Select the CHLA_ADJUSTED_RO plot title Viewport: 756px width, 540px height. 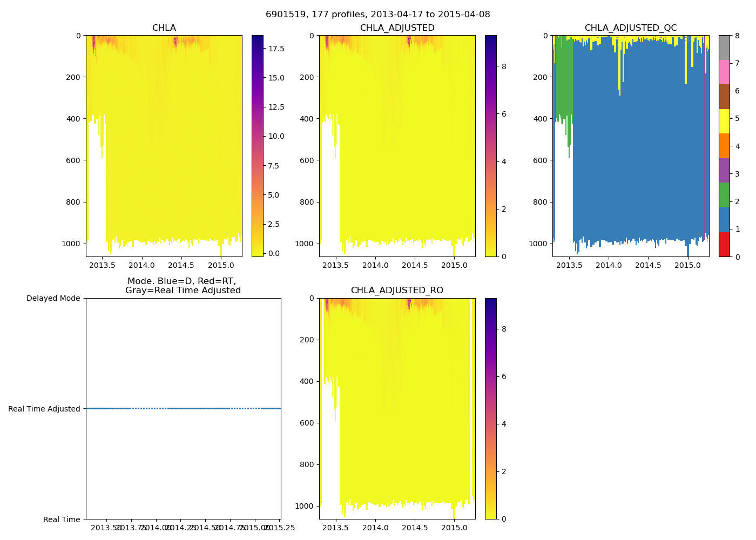(397, 291)
